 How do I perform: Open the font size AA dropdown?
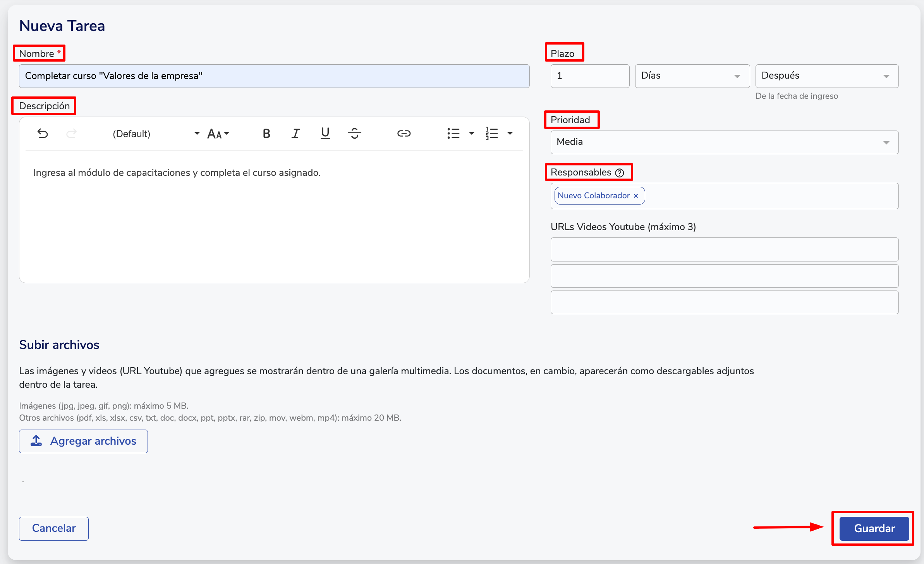click(x=218, y=134)
